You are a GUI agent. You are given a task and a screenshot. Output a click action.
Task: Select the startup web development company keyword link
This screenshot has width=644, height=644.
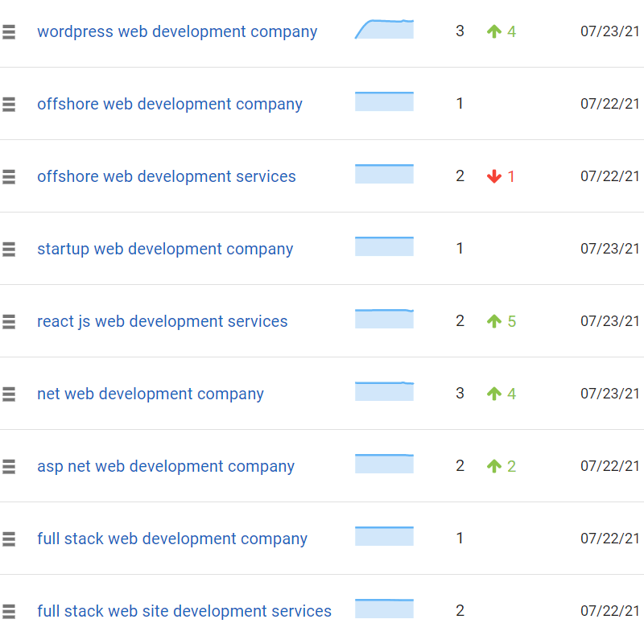pos(165,249)
